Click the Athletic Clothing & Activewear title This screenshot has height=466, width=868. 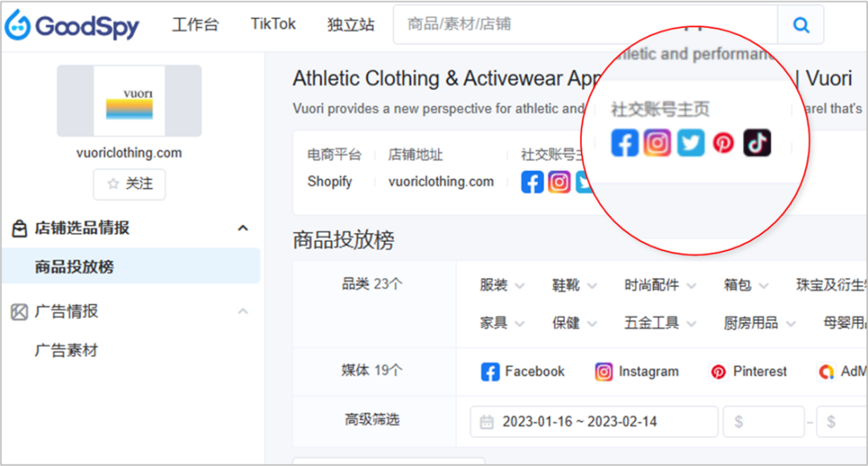point(446,79)
